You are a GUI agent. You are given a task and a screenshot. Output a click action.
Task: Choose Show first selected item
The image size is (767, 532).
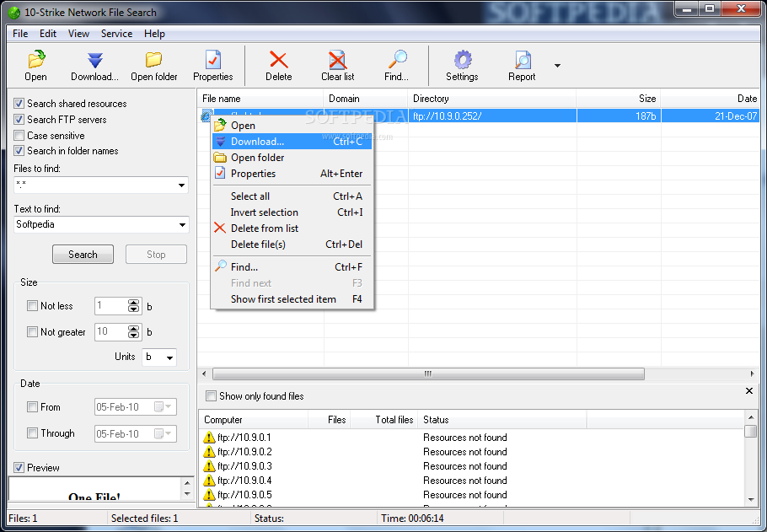click(292, 299)
